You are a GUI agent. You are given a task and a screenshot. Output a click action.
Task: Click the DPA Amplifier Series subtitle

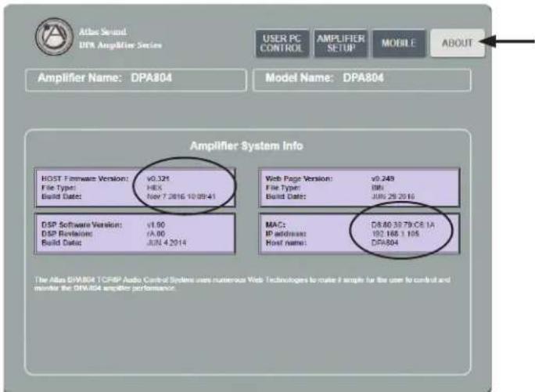click(x=120, y=45)
